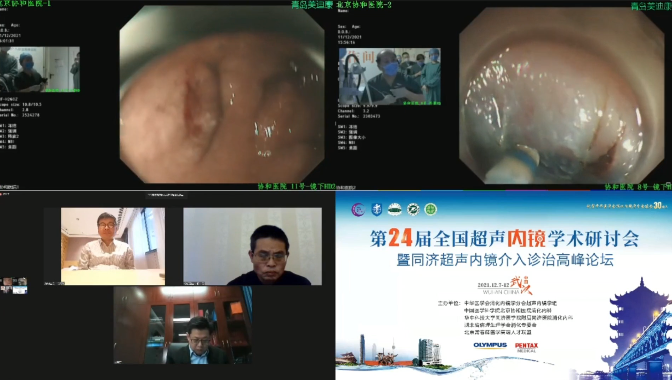
Task: Click the white oval emblem beside the blue shield
Action: point(395,209)
